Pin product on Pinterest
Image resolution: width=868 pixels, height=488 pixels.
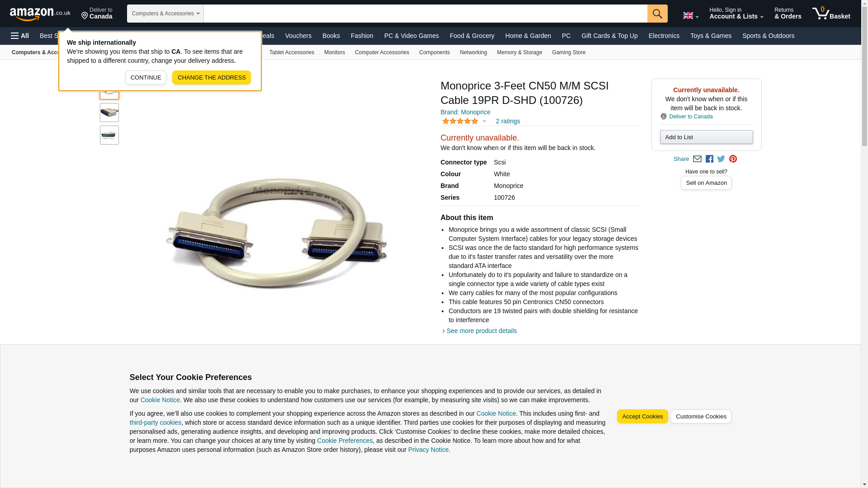tap(733, 159)
